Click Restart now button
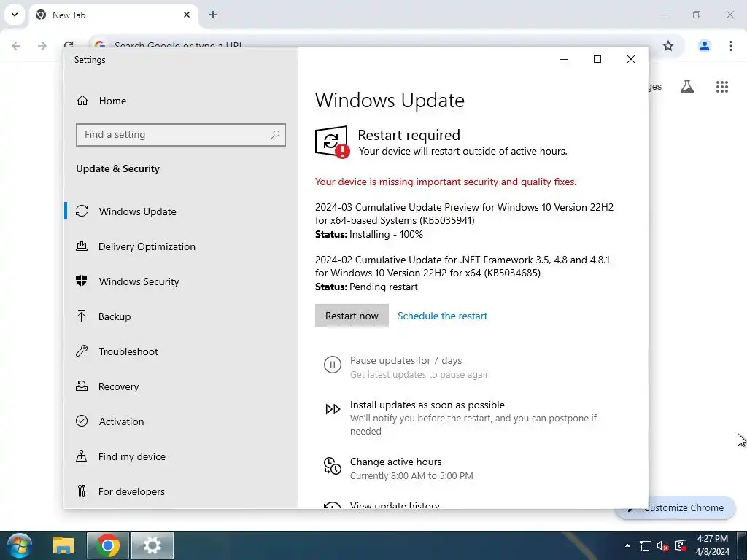747x560 pixels. coord(352,316)
